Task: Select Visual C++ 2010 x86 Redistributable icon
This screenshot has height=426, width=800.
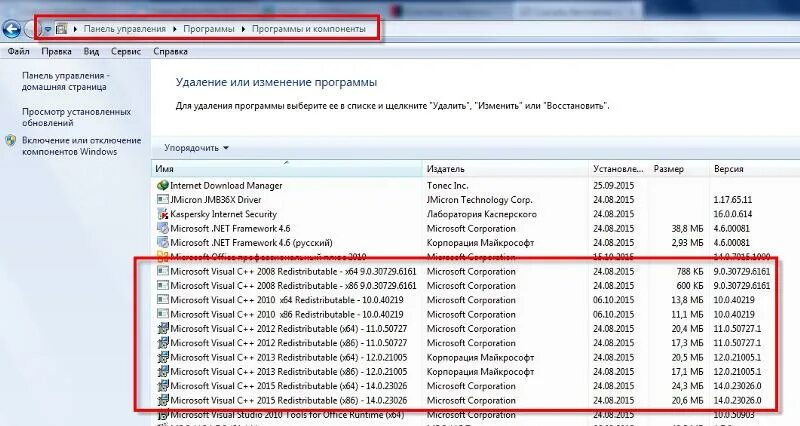Action: click(x=163, y=314)
